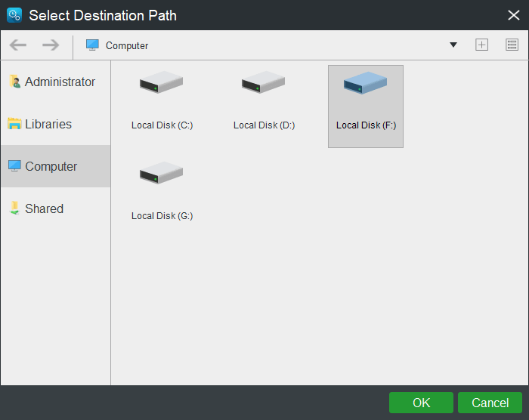Click the Libraries folder icon
The image size is (529, 420).
[14, 123]
